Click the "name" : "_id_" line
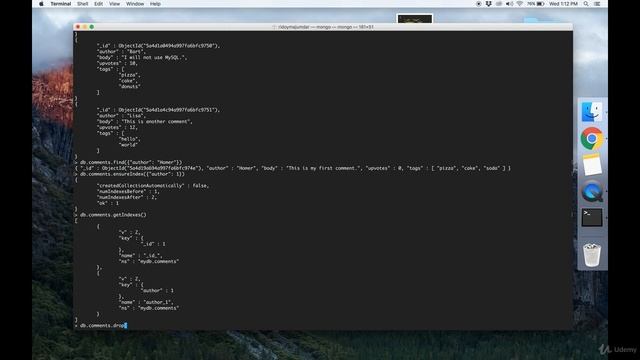 coord(140,256)
